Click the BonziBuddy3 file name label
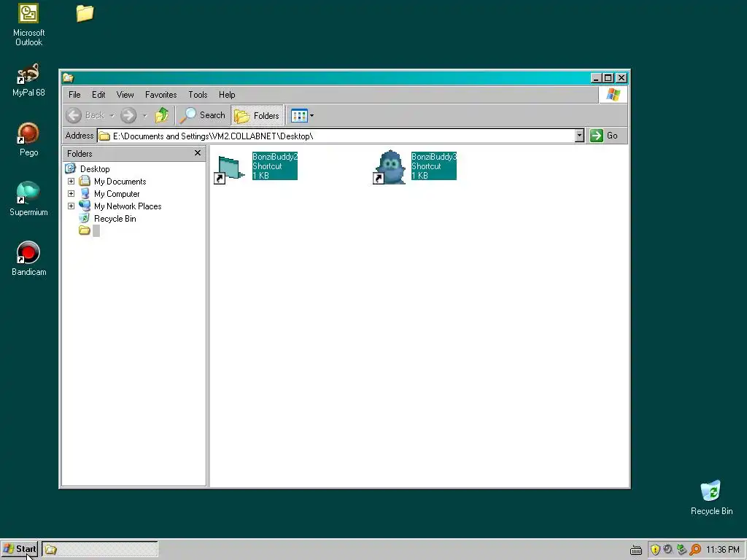This screenshot has width=747, height=560. pyautogui.click(x=434, y=157)
